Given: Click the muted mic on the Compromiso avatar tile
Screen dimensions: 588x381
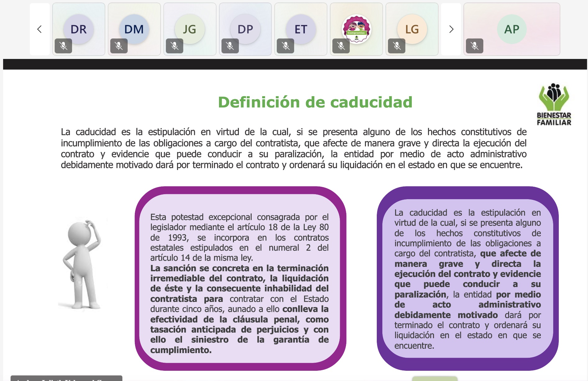Looking at the screenshot, I should click(341, 46).
